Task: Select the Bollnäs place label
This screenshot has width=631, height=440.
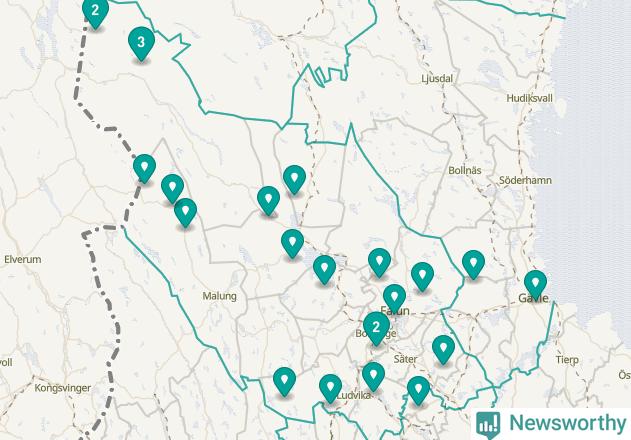Action: (465, 170)
